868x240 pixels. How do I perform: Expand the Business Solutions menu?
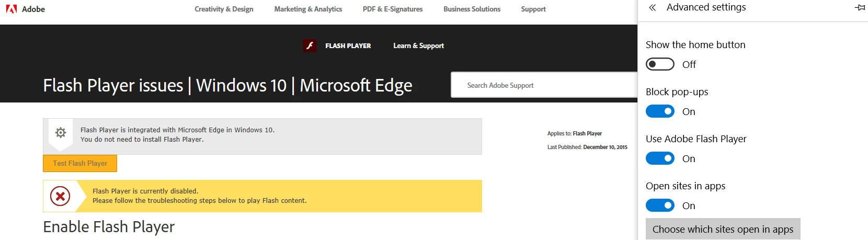click(x=472, y=9)
